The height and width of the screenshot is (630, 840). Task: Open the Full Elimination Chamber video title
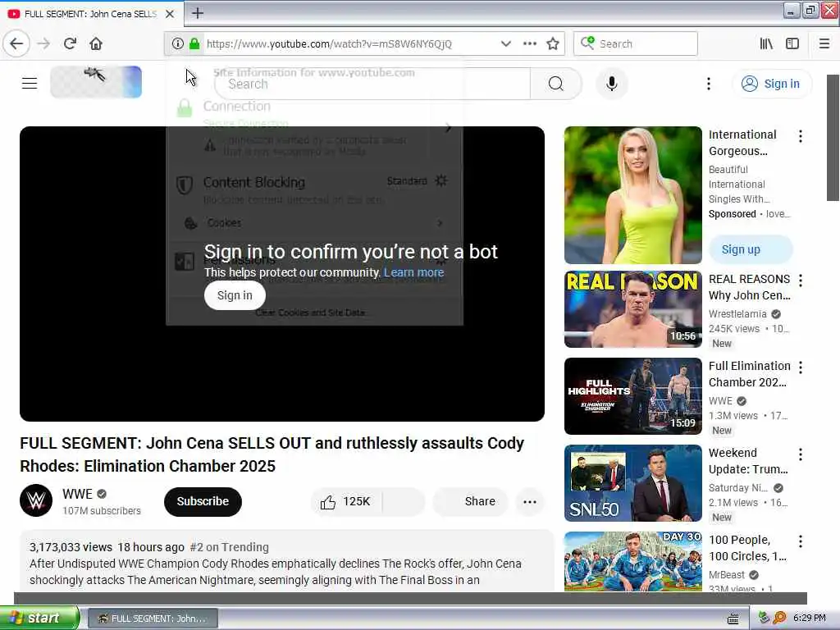[750, 374]
